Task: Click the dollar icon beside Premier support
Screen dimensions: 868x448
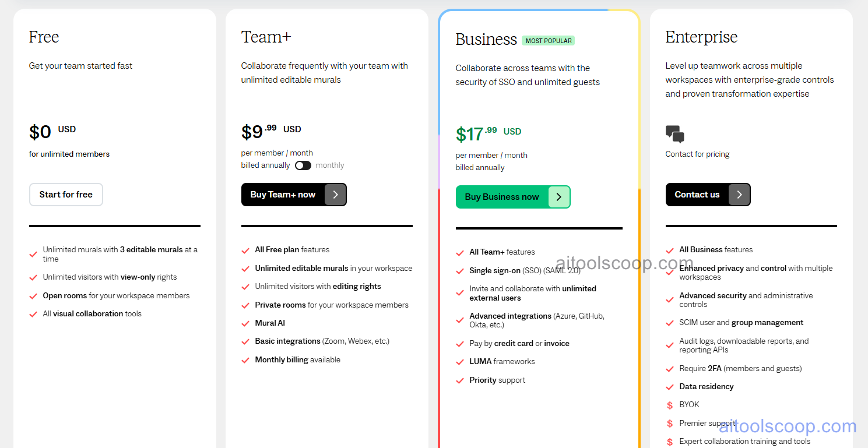Action: pyautogui.click(x=670, y=424)
